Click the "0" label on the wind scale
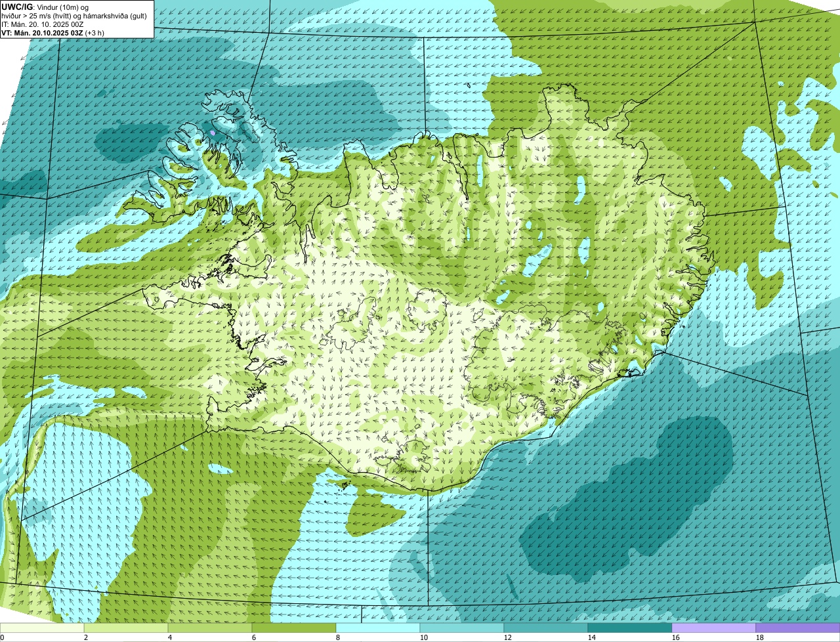This screenshot has height=642, width=840. (x=2, y=637)
